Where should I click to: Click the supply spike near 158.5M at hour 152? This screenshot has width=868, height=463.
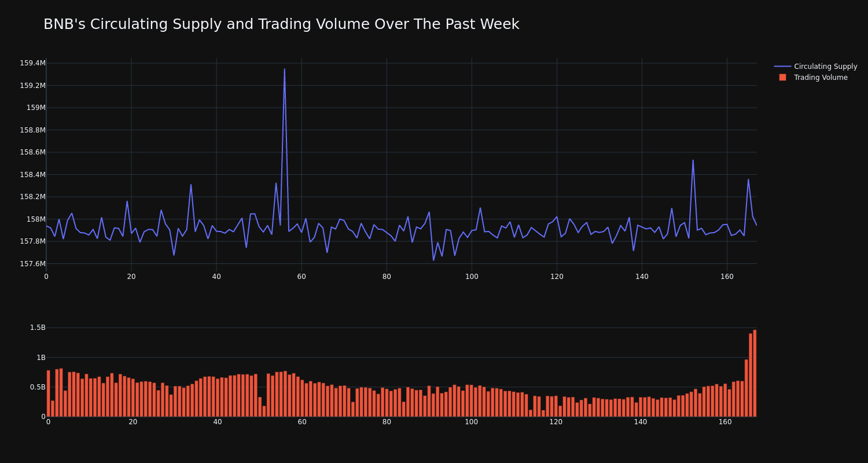click(x=693, y=160)
